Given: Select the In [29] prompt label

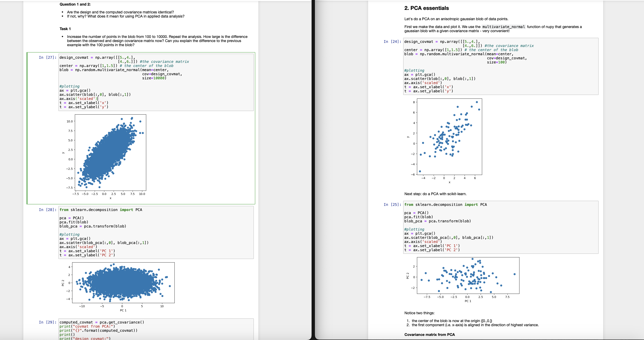Looking at the screenshot, I should (47, 322).
